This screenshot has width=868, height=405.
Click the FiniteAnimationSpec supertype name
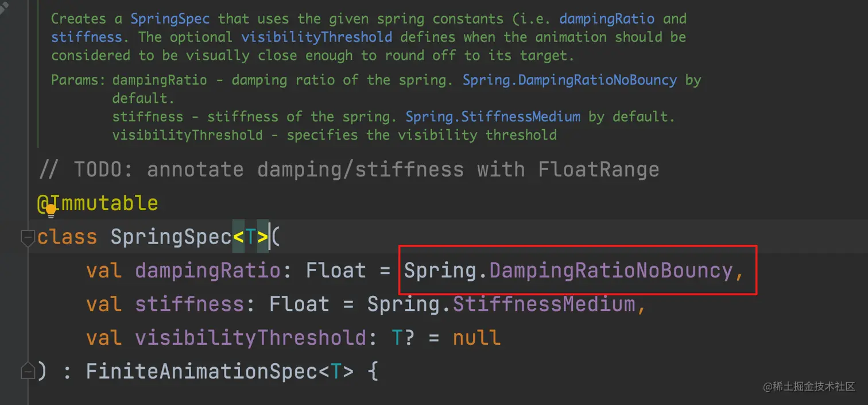click(202, 371)
